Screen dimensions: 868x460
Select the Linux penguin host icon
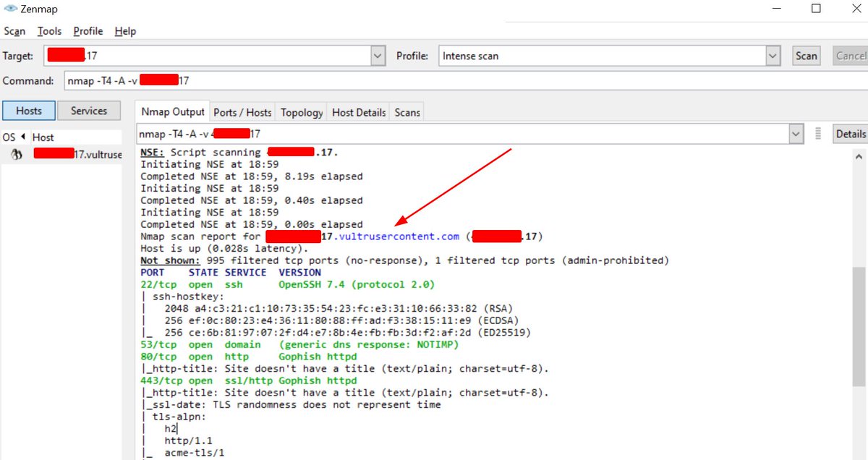point(17,154)
